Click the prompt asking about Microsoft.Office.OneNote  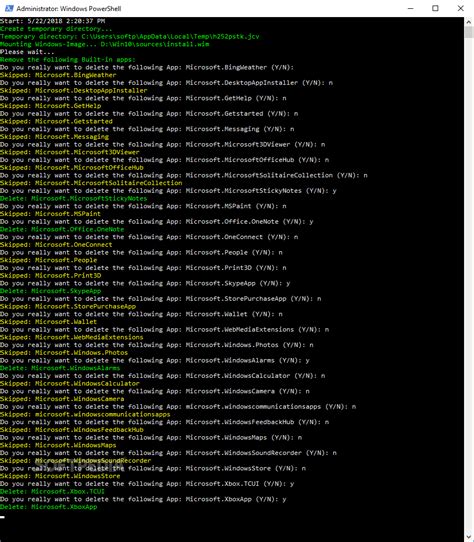pos(157,222)
